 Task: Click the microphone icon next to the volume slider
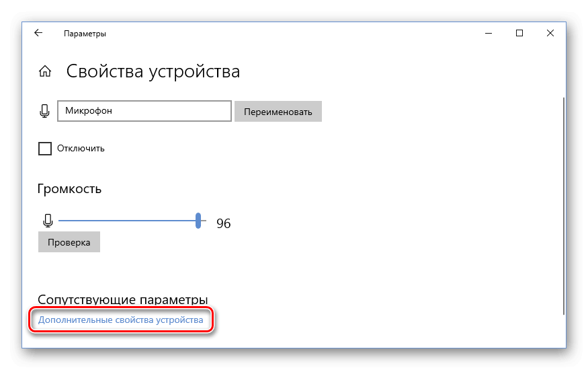point(48,221)
